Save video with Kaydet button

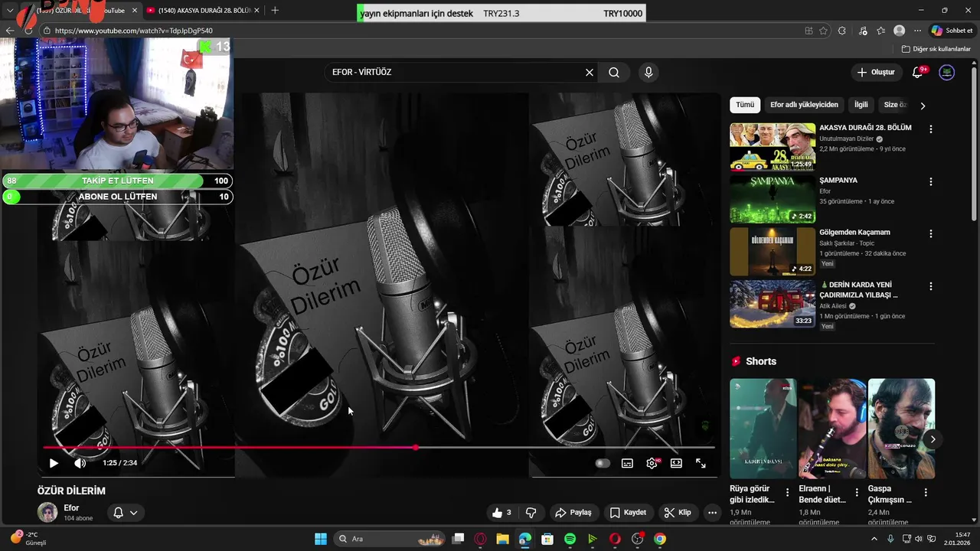coord(628,513)
